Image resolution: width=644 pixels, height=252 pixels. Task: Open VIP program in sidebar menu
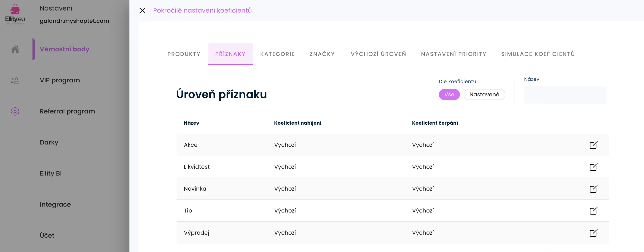(60, 80)
